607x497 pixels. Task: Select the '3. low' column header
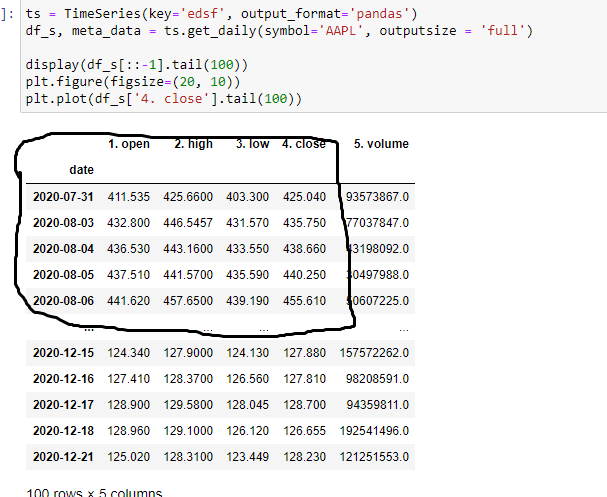tap(252, 144)
